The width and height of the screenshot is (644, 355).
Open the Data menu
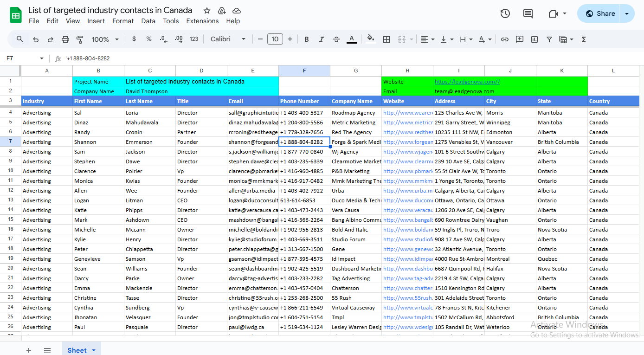tap(148, 21)
